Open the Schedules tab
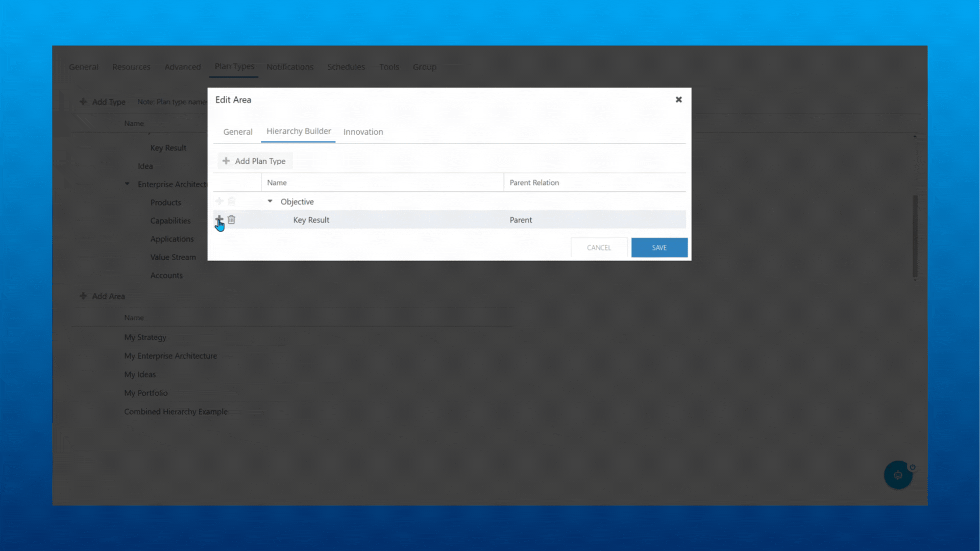Image resolution: width=980 pixels, height=551 pixels. pos(346,67)
